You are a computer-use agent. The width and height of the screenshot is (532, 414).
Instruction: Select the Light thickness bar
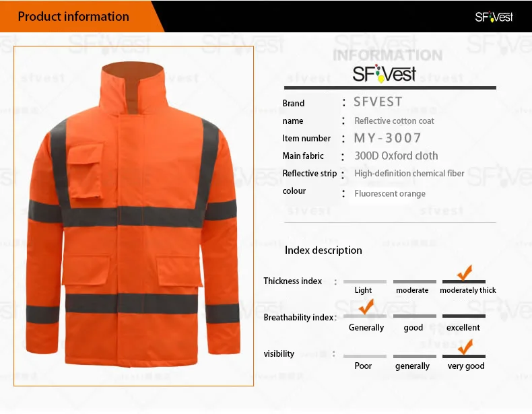365,282
